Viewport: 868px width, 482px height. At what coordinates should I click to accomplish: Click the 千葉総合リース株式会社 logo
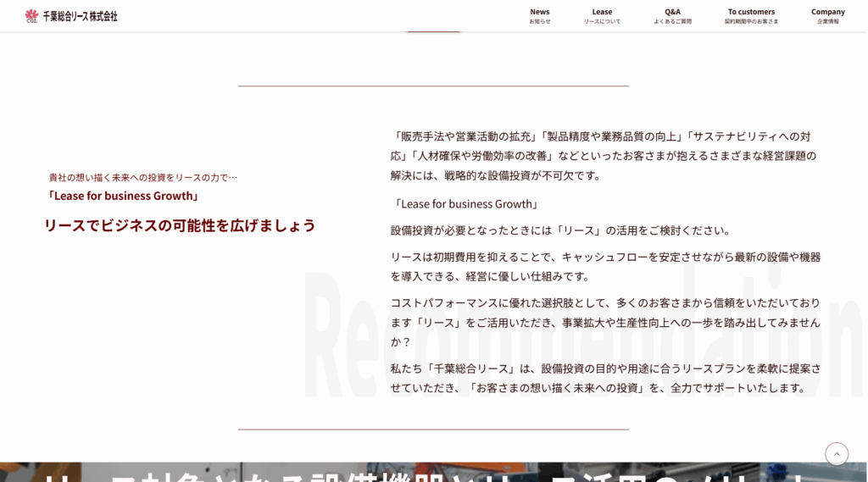click(71, 16)
